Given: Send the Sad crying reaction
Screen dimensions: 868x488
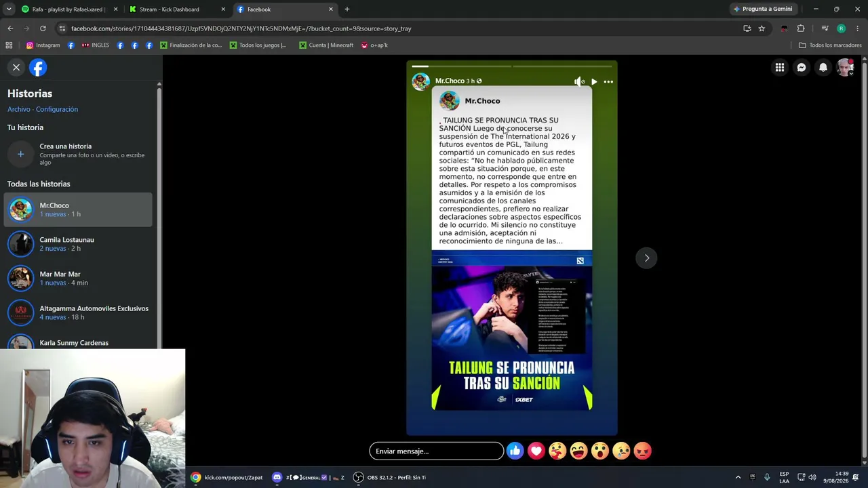Looking at the screenshot, I should (621, 451).
